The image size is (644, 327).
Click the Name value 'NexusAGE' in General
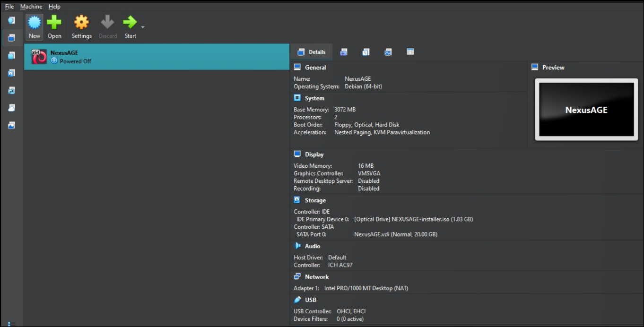click(358, 79)
